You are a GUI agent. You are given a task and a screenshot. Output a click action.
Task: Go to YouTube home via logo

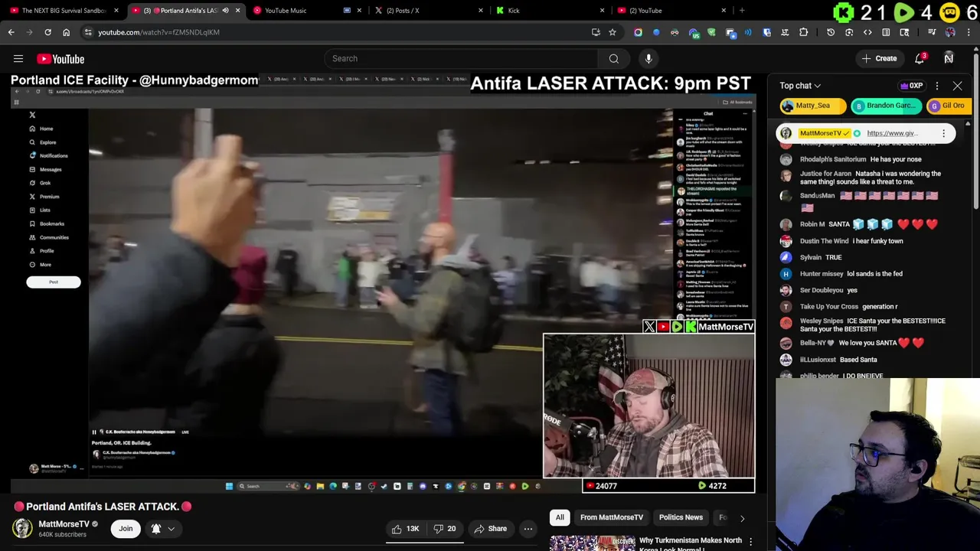coord(60,59)
